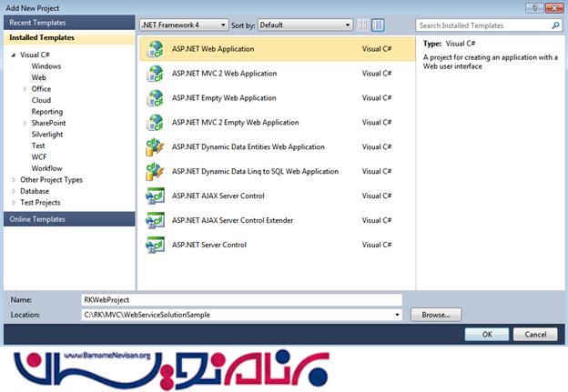This screenshot has height=392, width=568.
Task: Click the search magnifier icon
Action: 555,25
